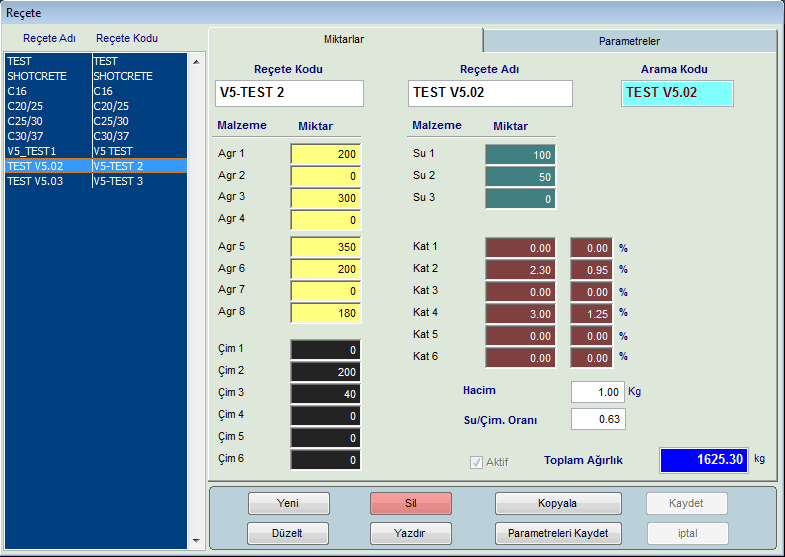Image resolution: width=785 pixels, height=557 pixels.
Task: Click the Yeni button
Action: pyautogui.click(x=289, y=503)
